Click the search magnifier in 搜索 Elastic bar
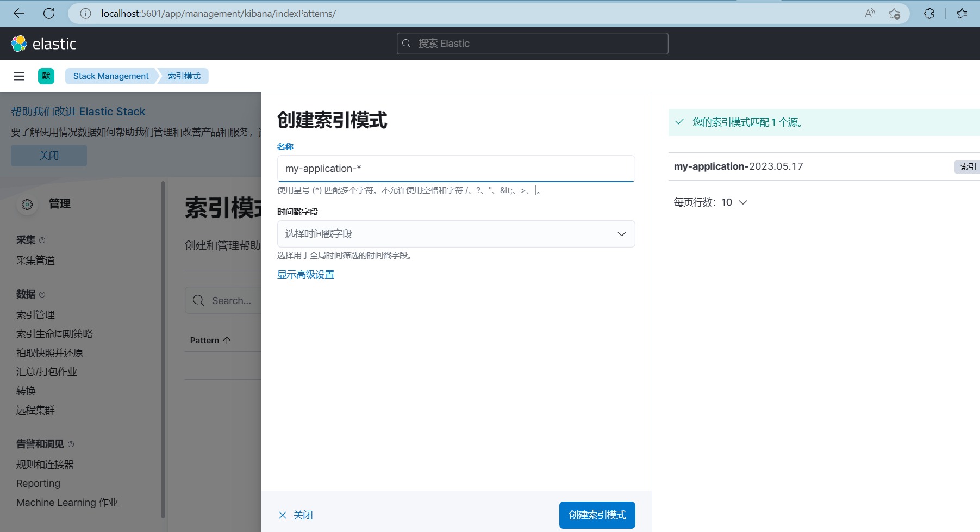This screenshot has width=980, height=532. click(x=407, y=43)
